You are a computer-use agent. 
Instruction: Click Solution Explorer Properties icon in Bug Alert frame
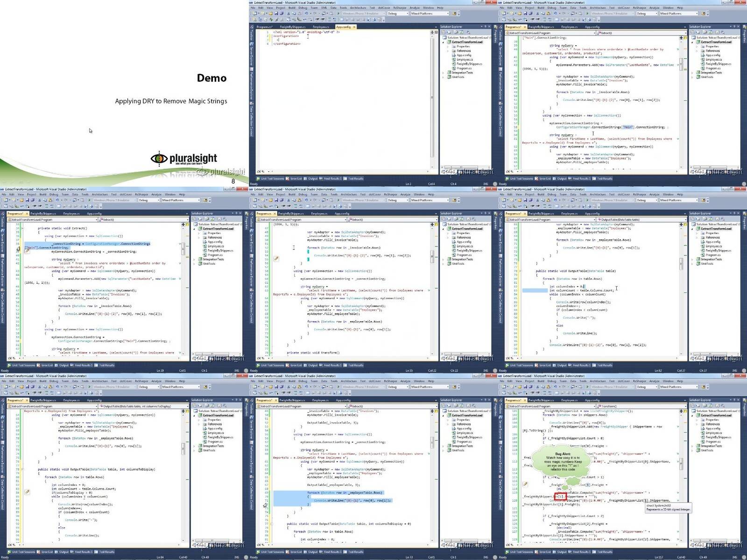pos(692,406)
